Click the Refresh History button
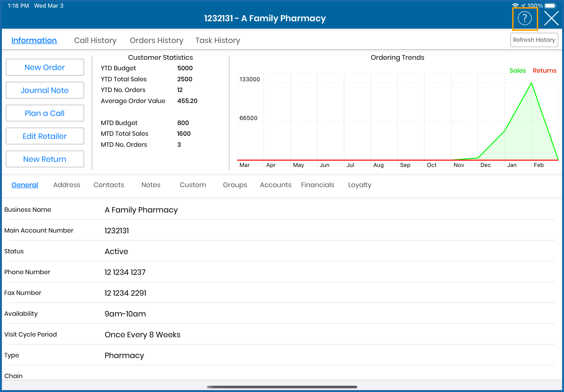This screenshot has height=392, width=564. pyautogui.click(x=534, y=40)
